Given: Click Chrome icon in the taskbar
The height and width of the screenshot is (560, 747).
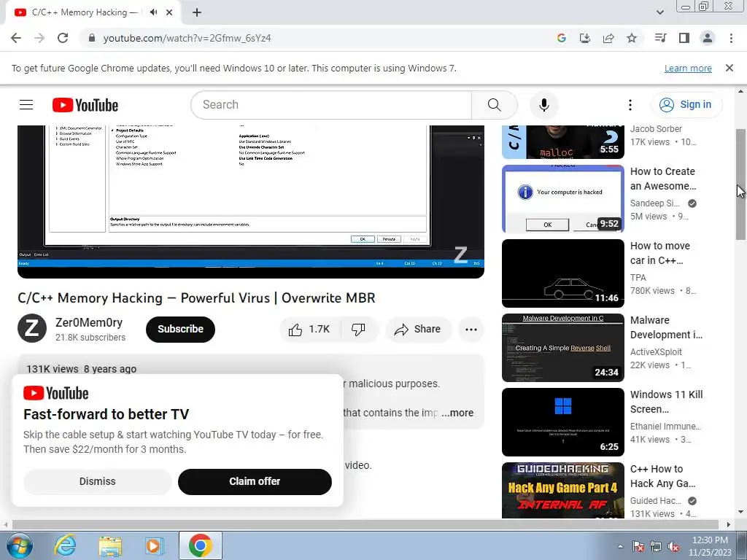Looking at the screenshot, I should point(200,545).
